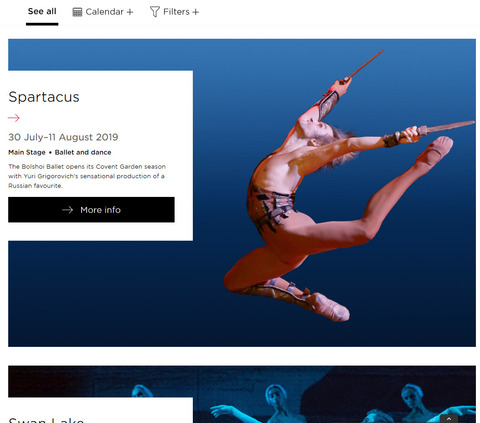Click the Ballet and dance category

coord(83,152)
